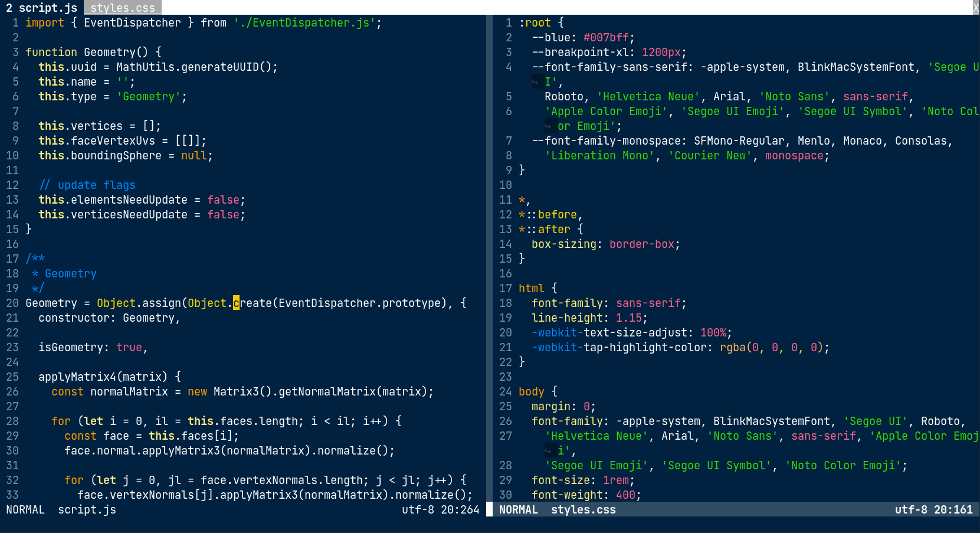
Task: Click line number 17 in styles.css pane
Action: click(x=506, y=288)
